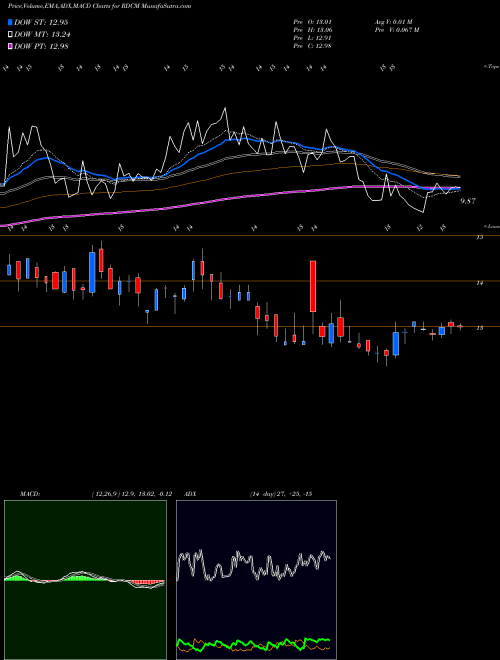Click the '<Tops' marker label
Image resolution: width=500 pixels, height=660 pixels.
pos(491,67)
